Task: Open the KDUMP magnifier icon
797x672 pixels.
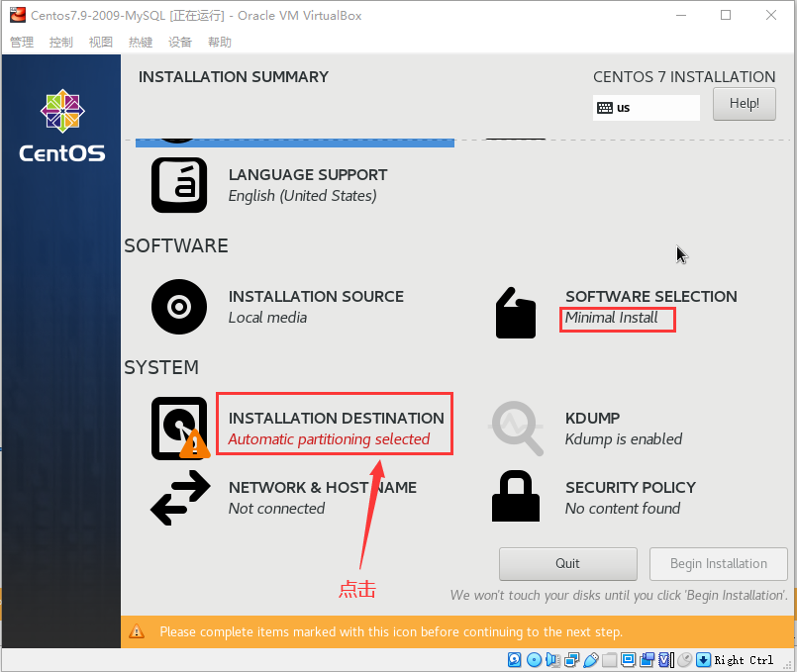Action: click(x=517, y=429)
